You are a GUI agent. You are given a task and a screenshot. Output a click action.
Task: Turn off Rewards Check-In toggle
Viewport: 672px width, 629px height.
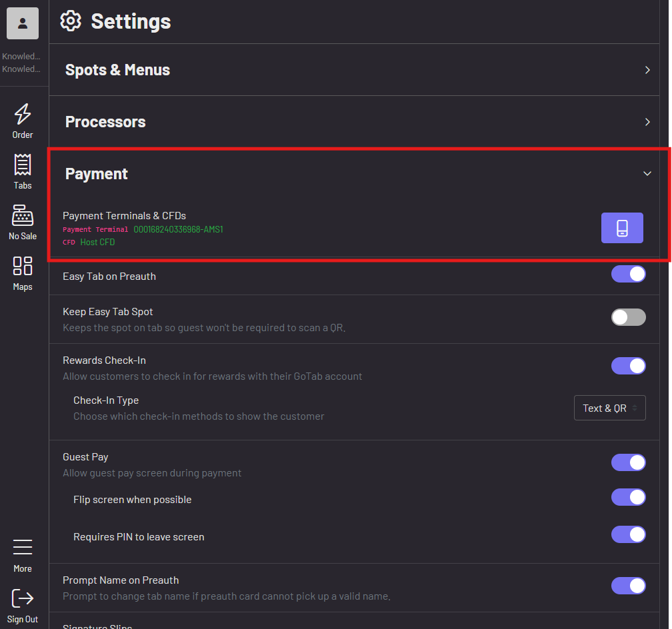coord(629,366)
